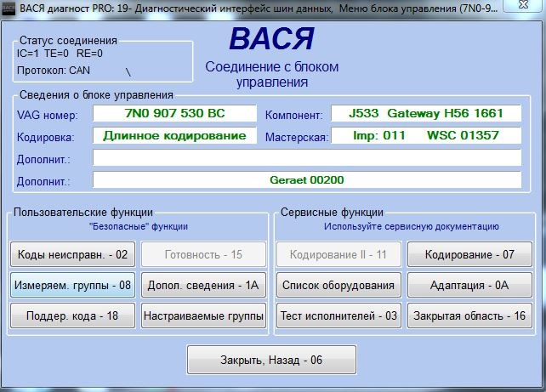Click the 'Соединение с блоком управления' heading
Image resolution: width=546 pixels, height=392 pixels.
271,74
